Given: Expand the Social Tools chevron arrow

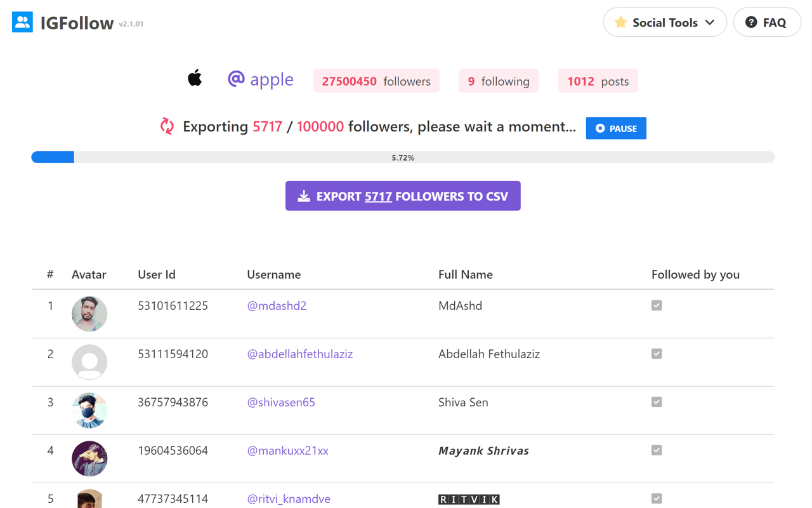Looking at the screenshot, I should click(710, 22).
